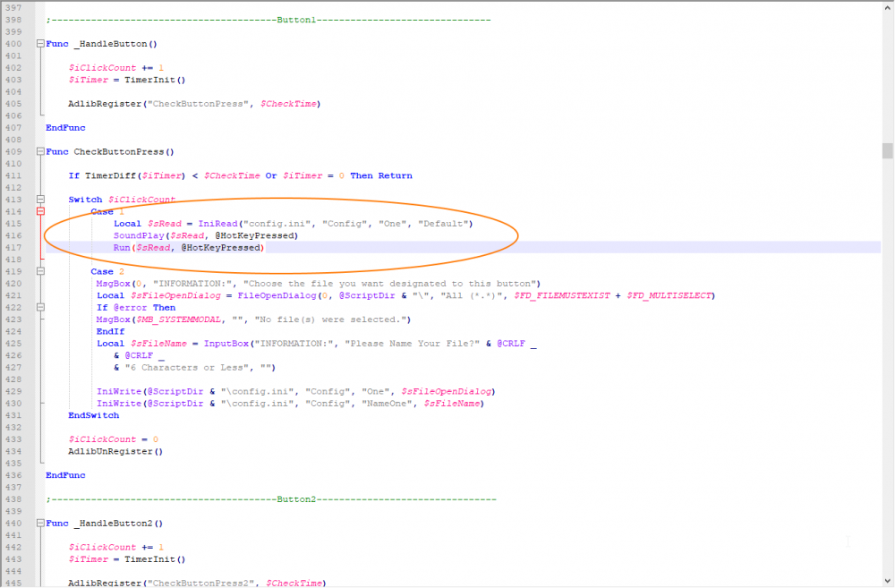895x588 pixels.
Task: Click $MB_SYSTEMMODAL constant on line 423
Action: pyautogui.click(x=178, y=320)
